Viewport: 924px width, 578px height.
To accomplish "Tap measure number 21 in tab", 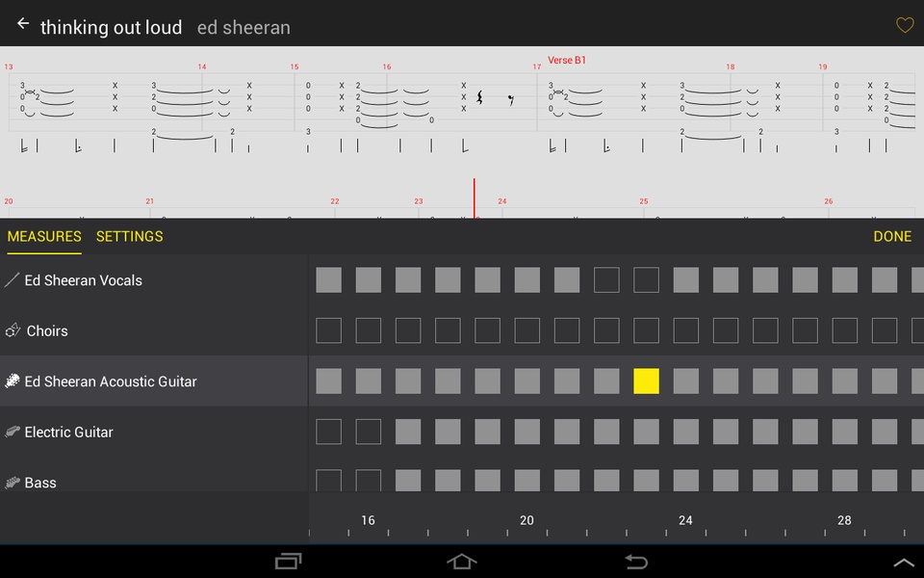I will click(x=150, y=201).
